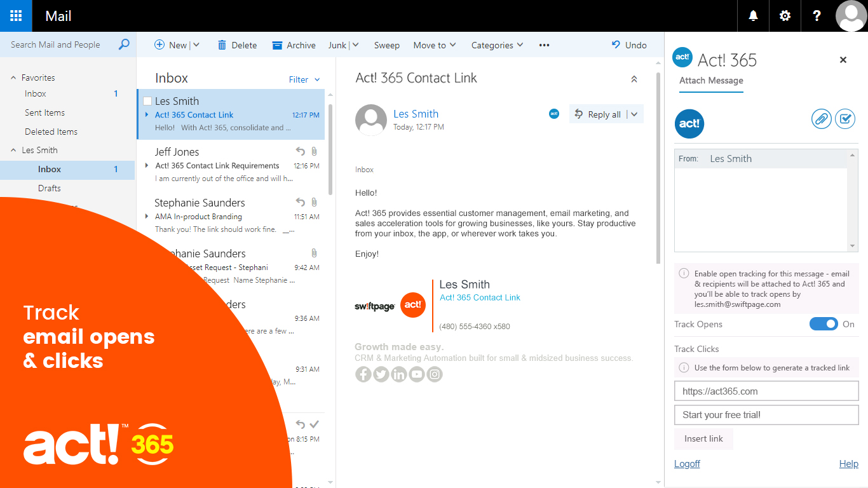The height and width of the screenshot is (488, 868).
Task: Open Twitter icon in the email signature
Action: (381, 374)
